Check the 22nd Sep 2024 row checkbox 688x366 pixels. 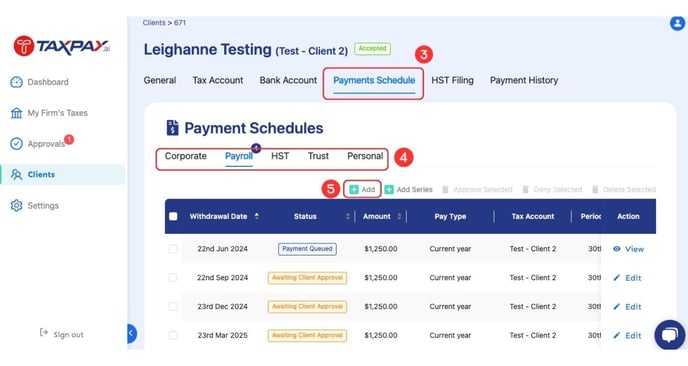pos(173,278)
